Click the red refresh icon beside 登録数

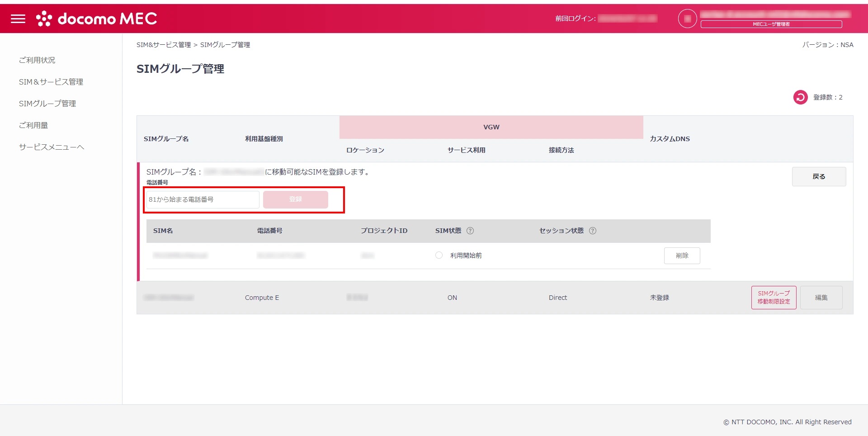click(800, 97)
